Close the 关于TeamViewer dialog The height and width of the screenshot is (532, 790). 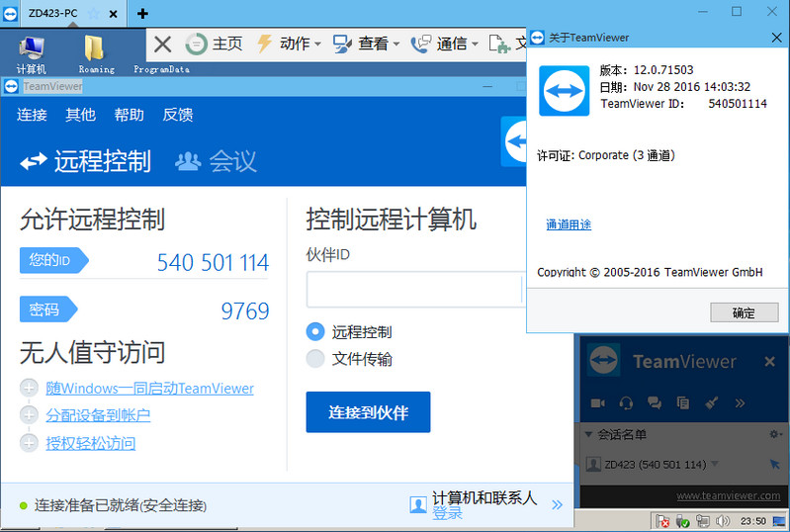(776, 38)
